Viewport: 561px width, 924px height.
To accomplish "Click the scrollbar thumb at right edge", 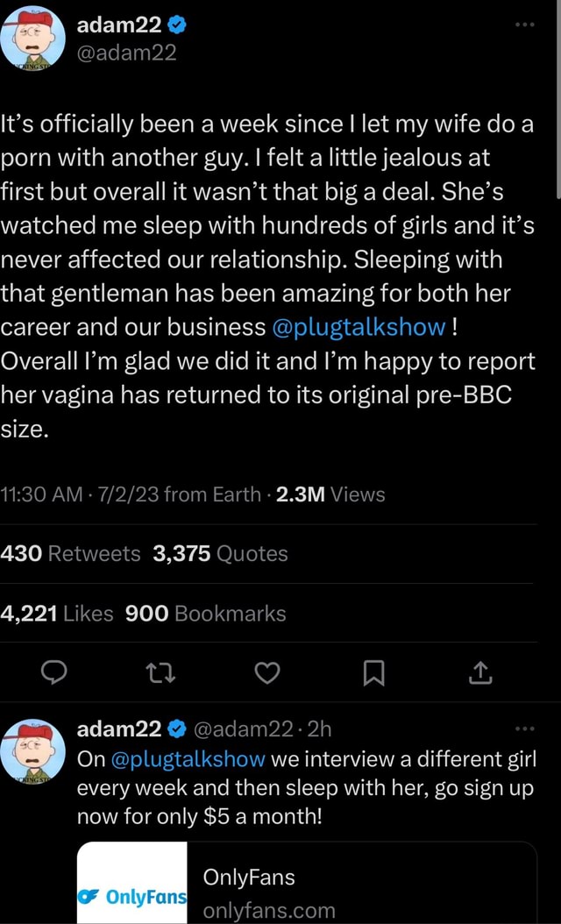I will click(558, 100).
